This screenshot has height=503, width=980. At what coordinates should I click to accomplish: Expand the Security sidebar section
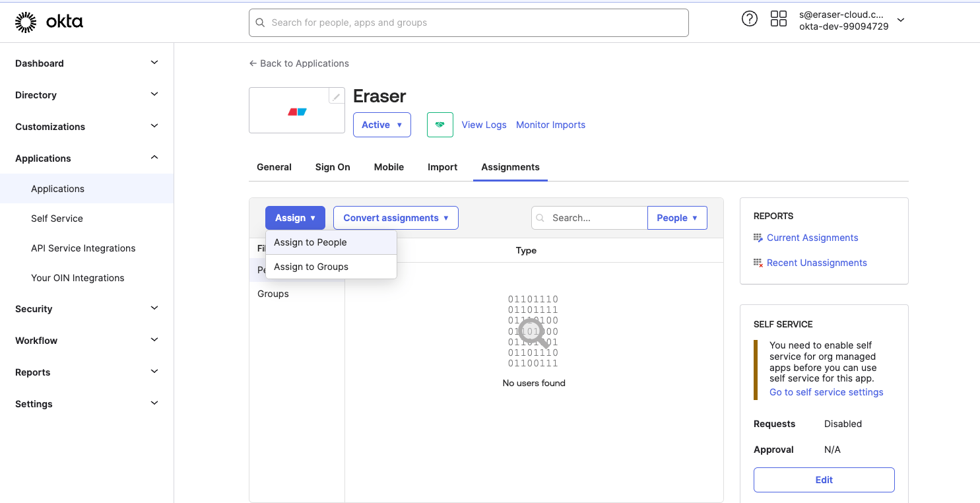pyautogui.click(x=86, y=309)
